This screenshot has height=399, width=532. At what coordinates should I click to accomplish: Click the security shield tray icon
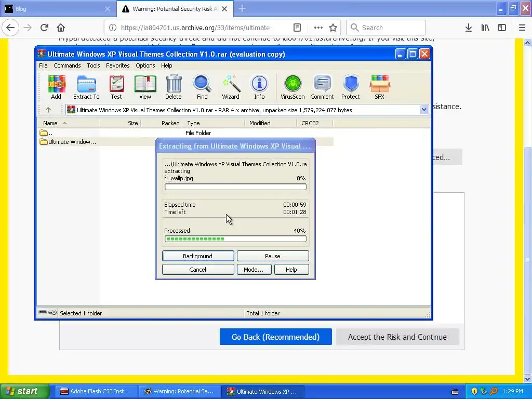[x=474, y=391]
